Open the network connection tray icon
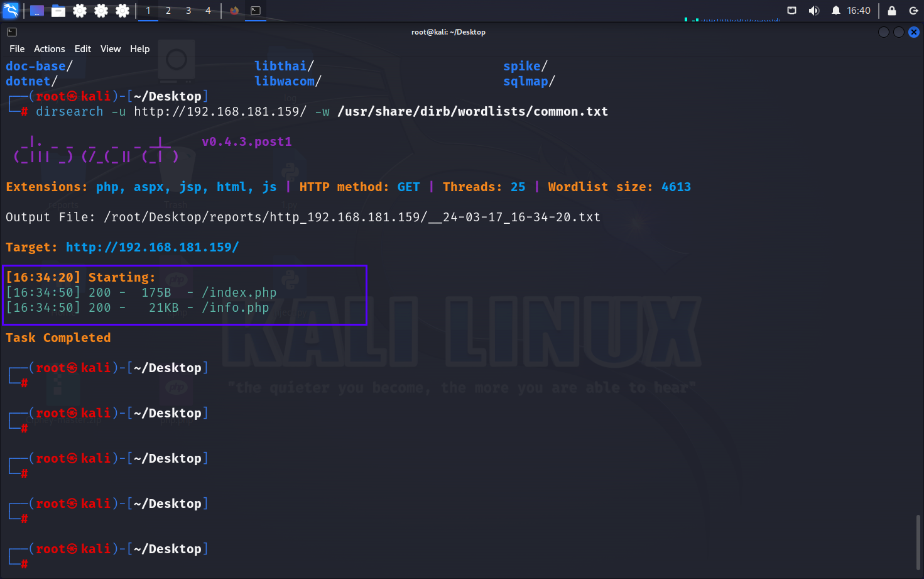 [792, 11]
